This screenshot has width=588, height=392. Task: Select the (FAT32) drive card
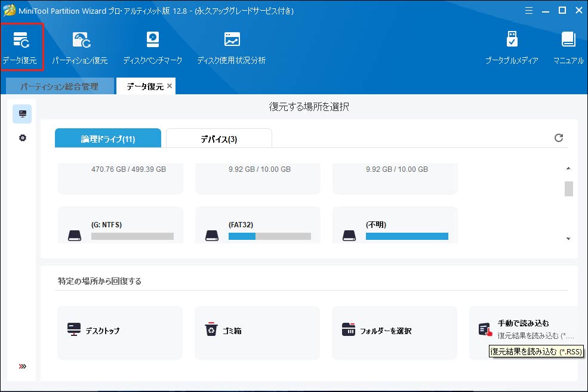click(258, 225)
